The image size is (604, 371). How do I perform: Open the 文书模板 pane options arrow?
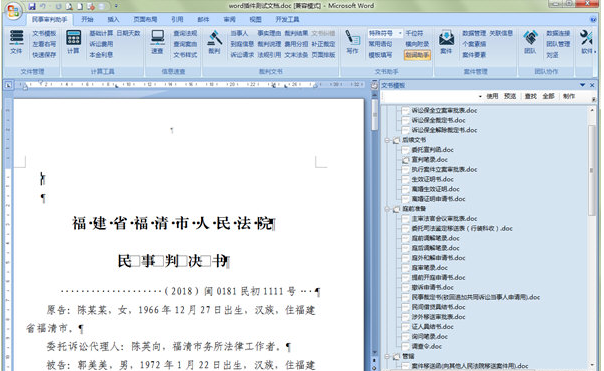point(582,85)
